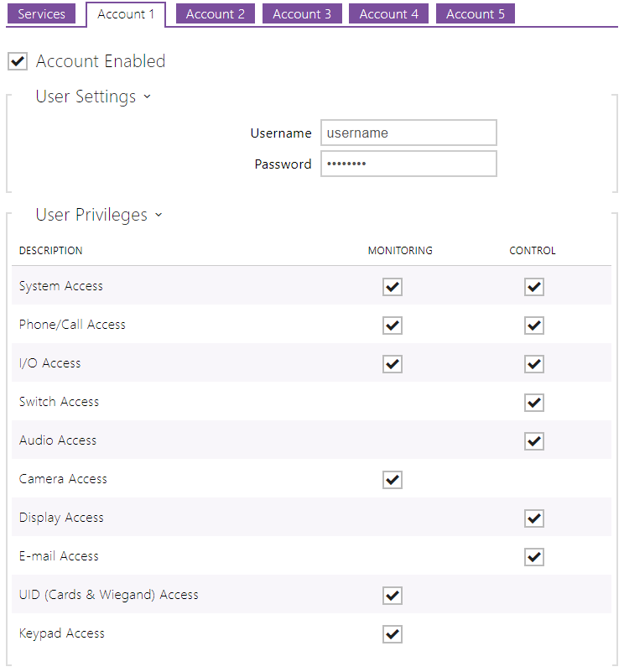Uncheck Keypad Access monitoring permission

[392, 634]
